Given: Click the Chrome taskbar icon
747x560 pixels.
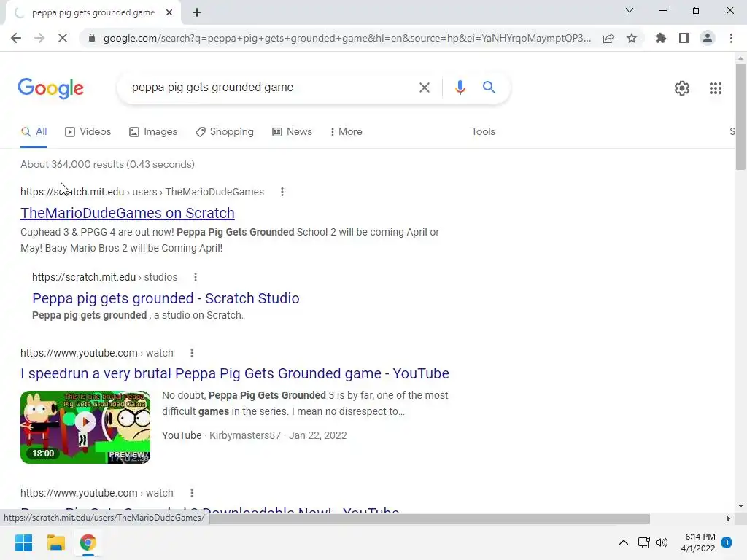Looking at the screenshot, I should (x=88, y=542).
